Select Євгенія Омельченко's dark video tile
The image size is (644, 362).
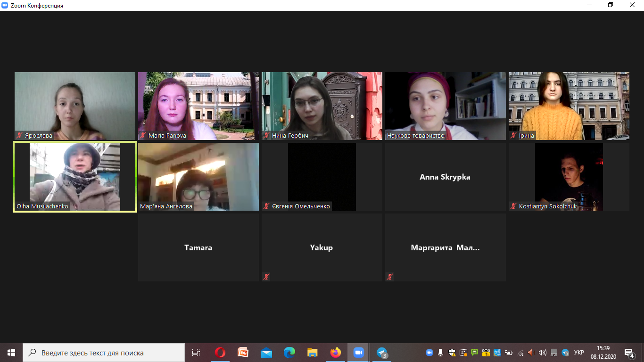(322, 177)
